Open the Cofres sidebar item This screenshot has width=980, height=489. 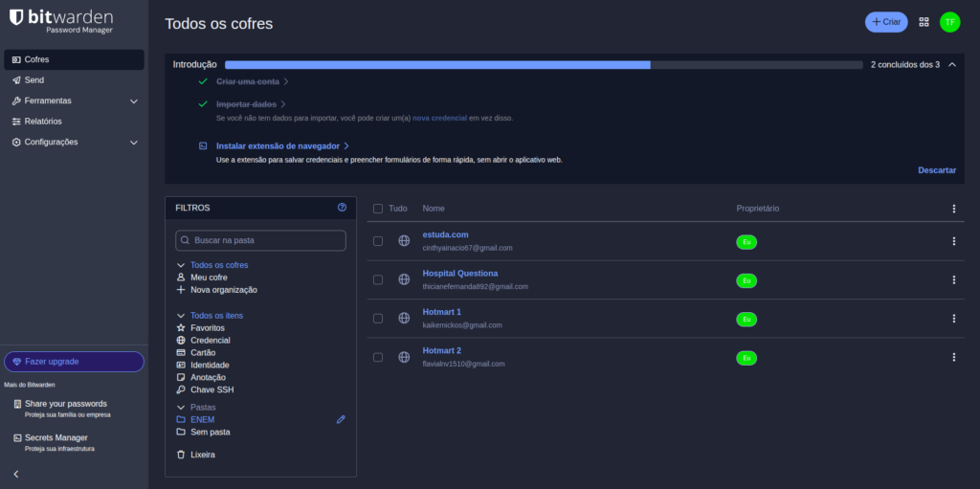point(74,59)
